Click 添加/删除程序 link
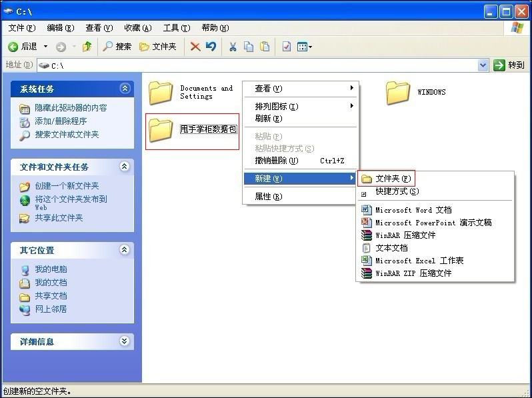The image size is (532, 398). point(61,121)
